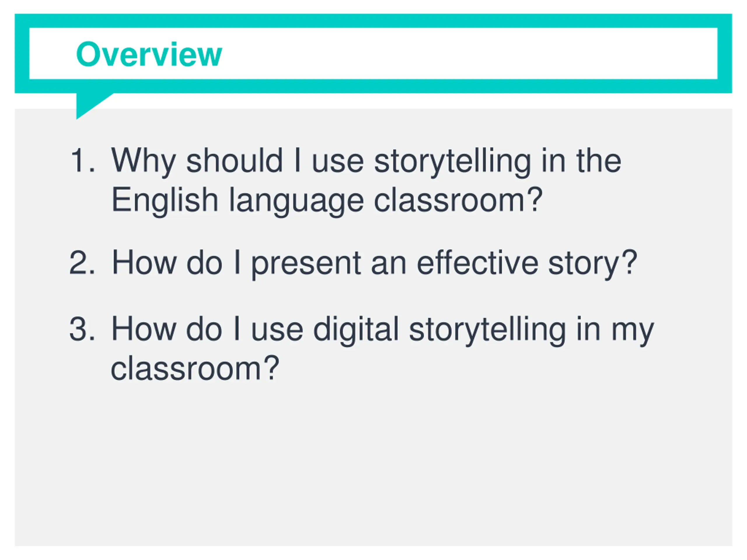The image size is (747, 560).
Task: Click the Overview slide title
Action: 149,54
